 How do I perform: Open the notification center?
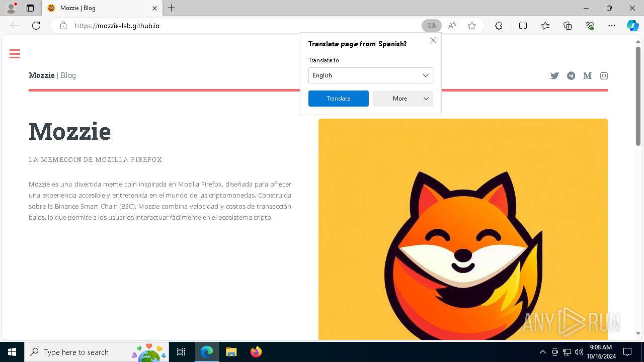tap(628, 352)
